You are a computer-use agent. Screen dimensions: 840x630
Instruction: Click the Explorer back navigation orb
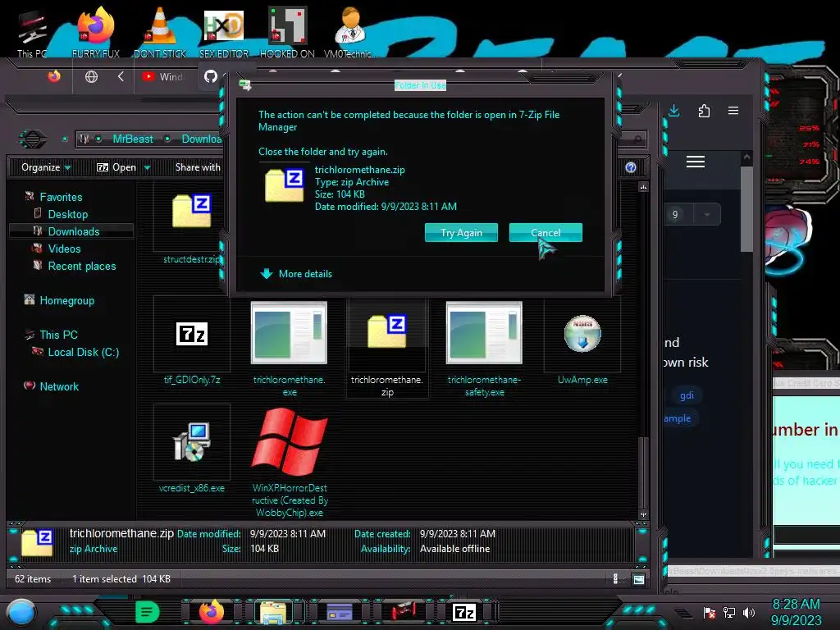coord(32,139)
